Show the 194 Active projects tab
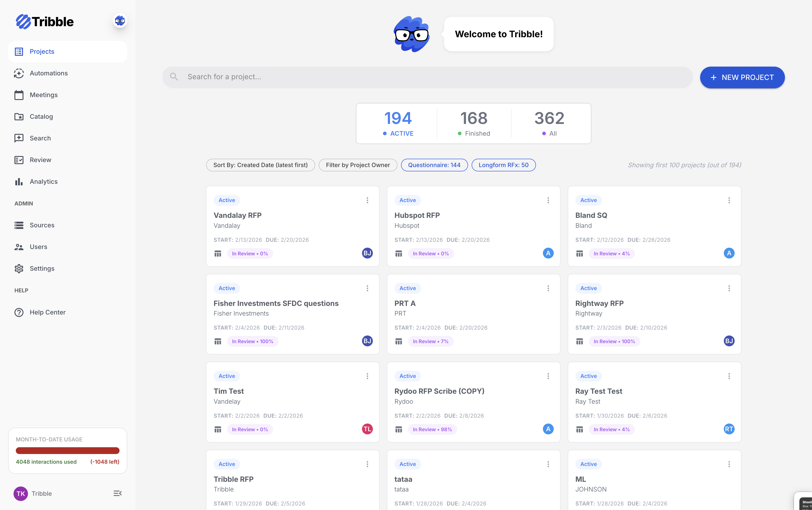Image resolution: width=812 pixels, height=510 pixels. (x=398, y=123)
